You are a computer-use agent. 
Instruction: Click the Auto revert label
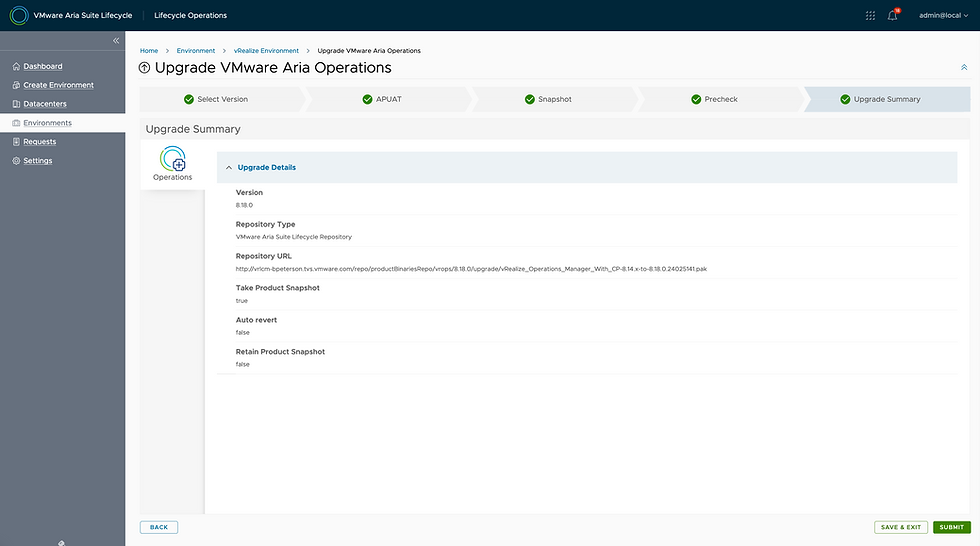click(x=256, y=320)
